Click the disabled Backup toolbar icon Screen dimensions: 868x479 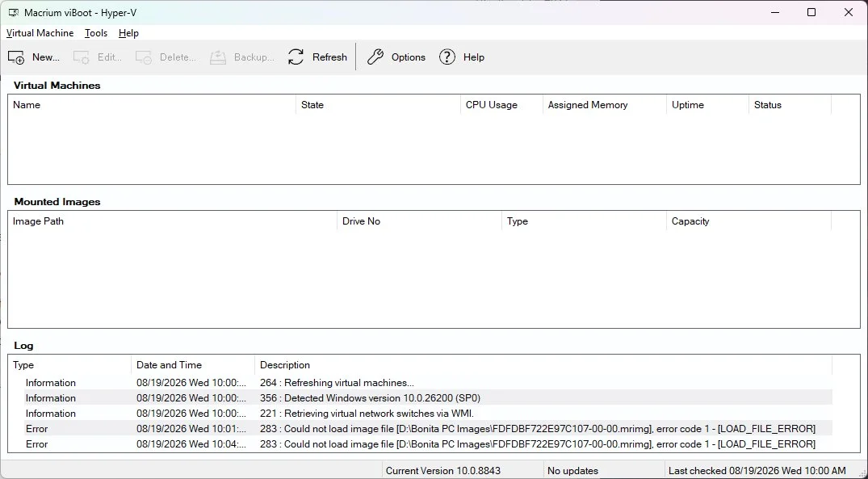(218, 57)
